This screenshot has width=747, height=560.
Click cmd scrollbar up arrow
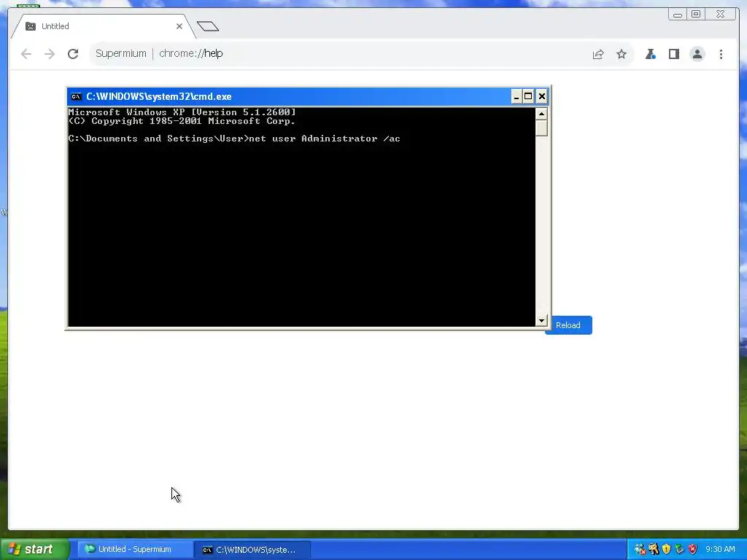(x=542, y=114)
